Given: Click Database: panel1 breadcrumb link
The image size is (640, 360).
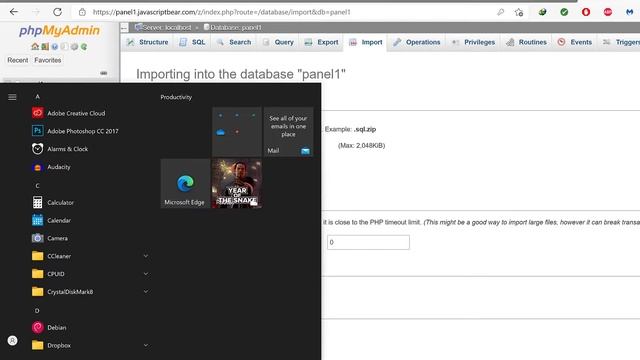Looking at the screenshot, I should tap(233, 27).
